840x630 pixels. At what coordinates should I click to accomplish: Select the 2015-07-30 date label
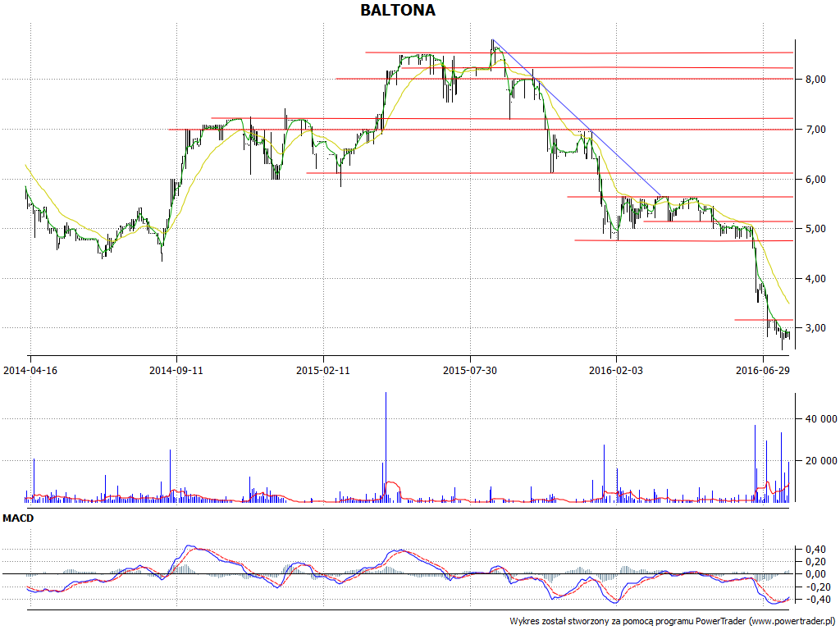pos(470,370)
